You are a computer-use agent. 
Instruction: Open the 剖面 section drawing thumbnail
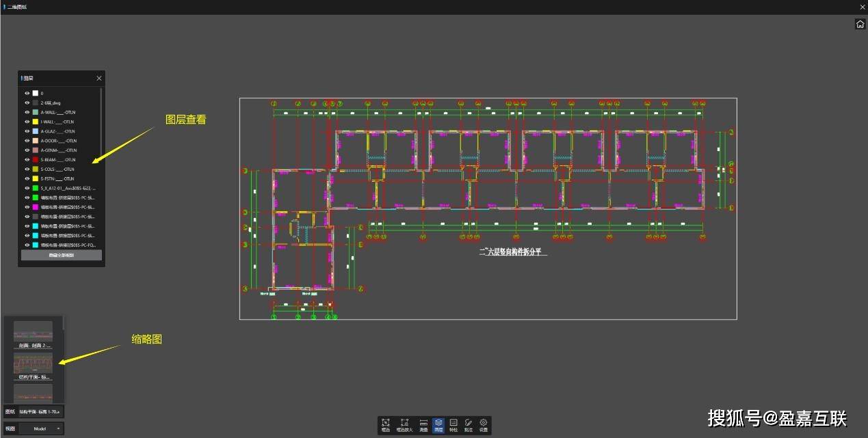click(33, 333)
